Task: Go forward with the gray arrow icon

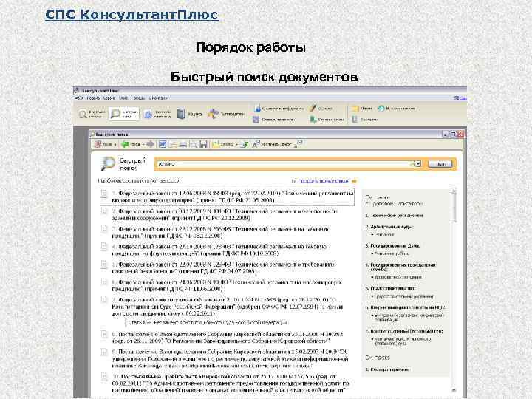Action: tap(150, 144)
